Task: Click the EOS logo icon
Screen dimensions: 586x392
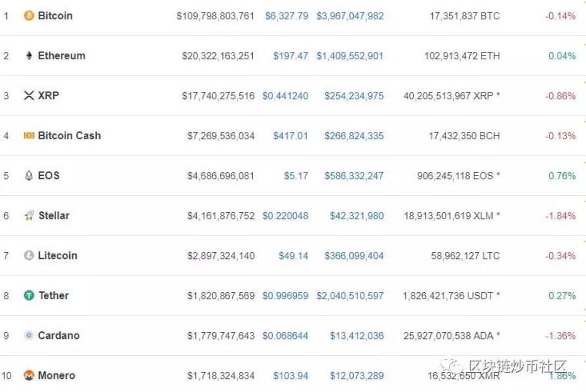Action: (29, 175)
